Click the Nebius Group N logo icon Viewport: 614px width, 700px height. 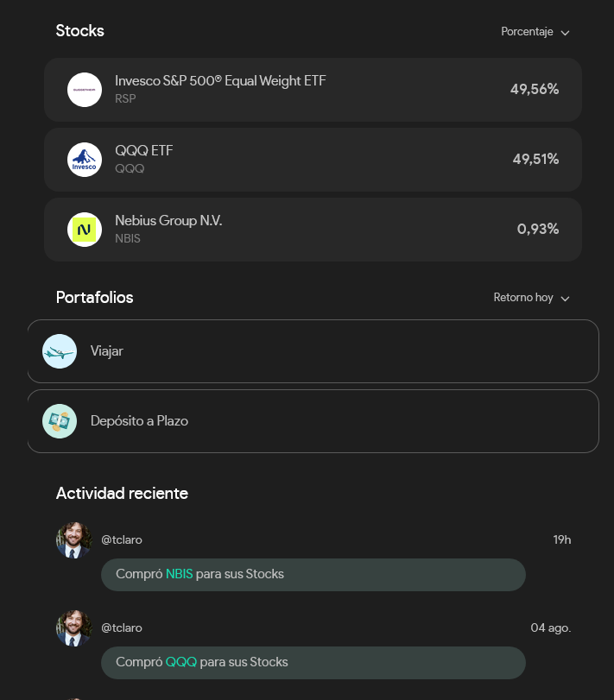(x=85, y=230)
